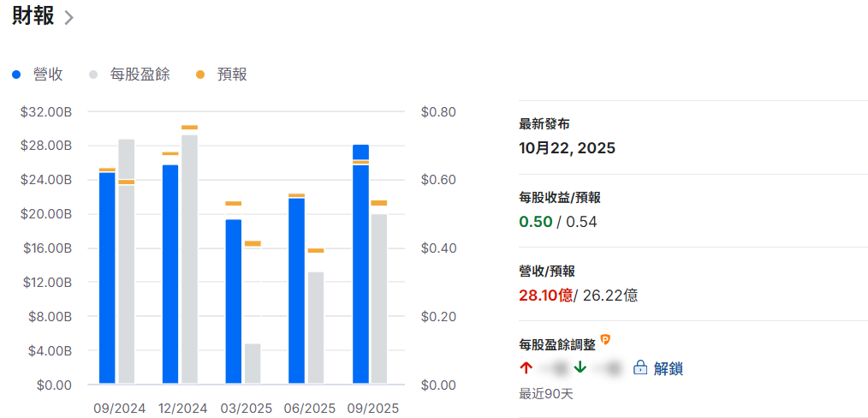Image resolution: width=868 pixels, height=418 pixels.
Task: Select the 09/2025 blue revenue bar
Action: point(360,266)
